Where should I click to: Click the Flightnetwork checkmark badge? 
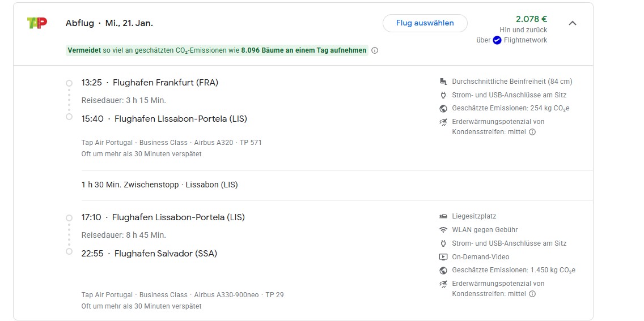(x=497, y=40)
